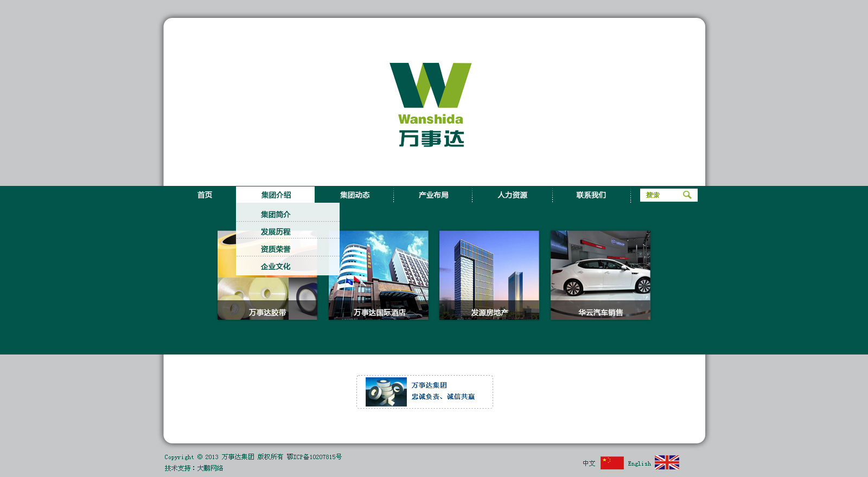Open the 发源房地产 thumbnail
Screen dimensions: 868x477
[489, 275]
